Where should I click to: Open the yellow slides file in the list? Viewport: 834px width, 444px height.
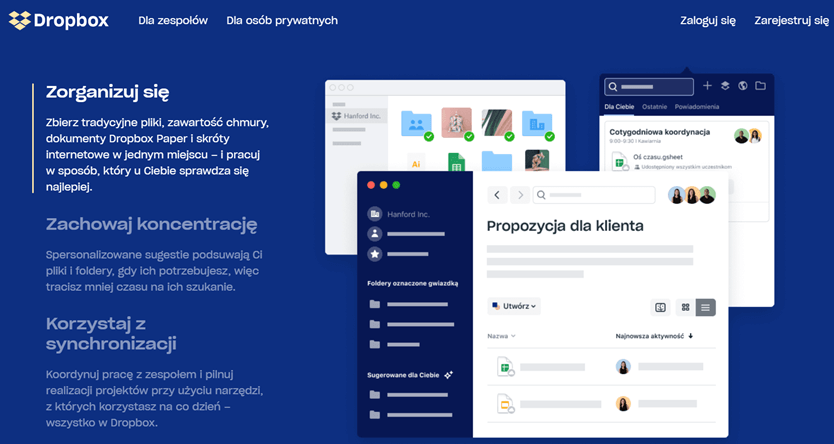tap(505, 404)
